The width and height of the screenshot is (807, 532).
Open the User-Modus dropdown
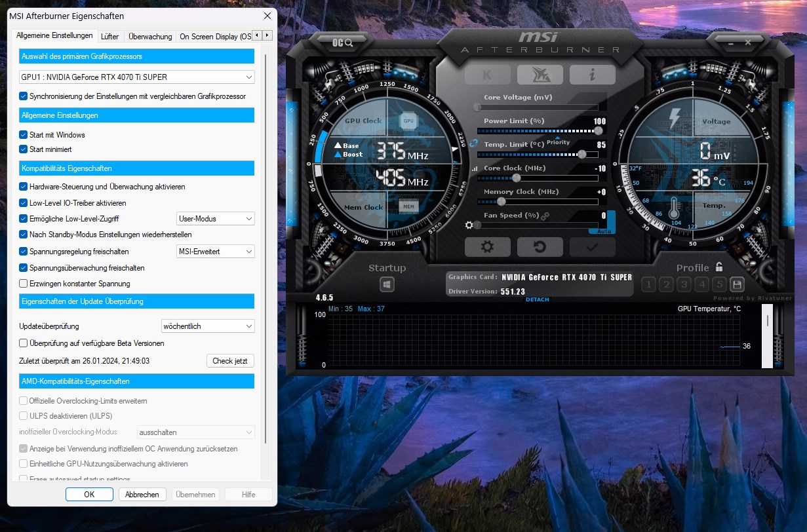[216, 219]
